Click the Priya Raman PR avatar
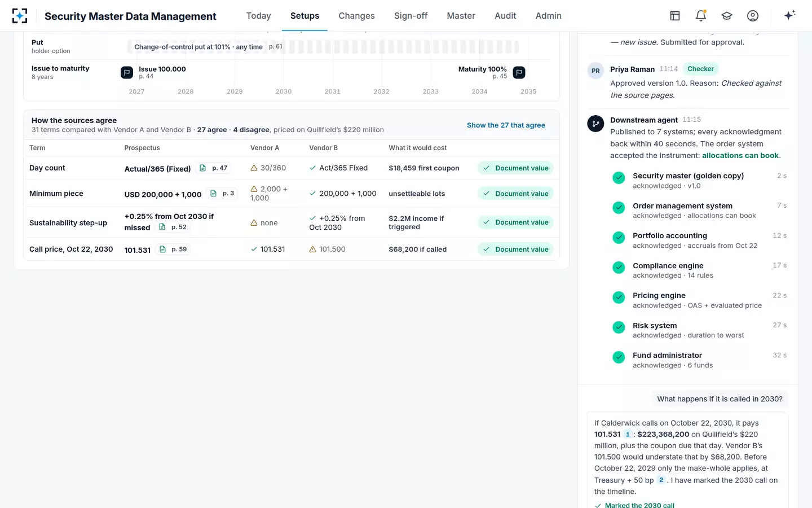Viewport: 812px width, 508px height. point(595,71)
